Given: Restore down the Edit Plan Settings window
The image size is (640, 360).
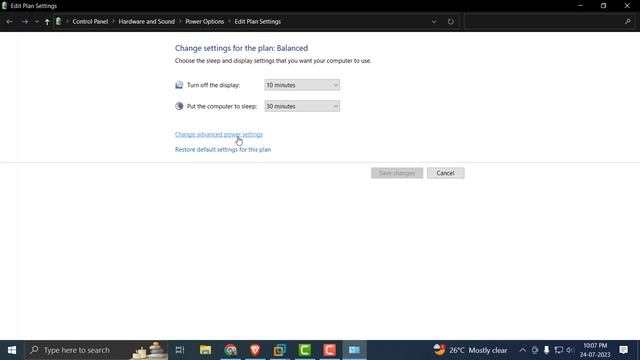Looking at the screenshot, I should [603, 6].
